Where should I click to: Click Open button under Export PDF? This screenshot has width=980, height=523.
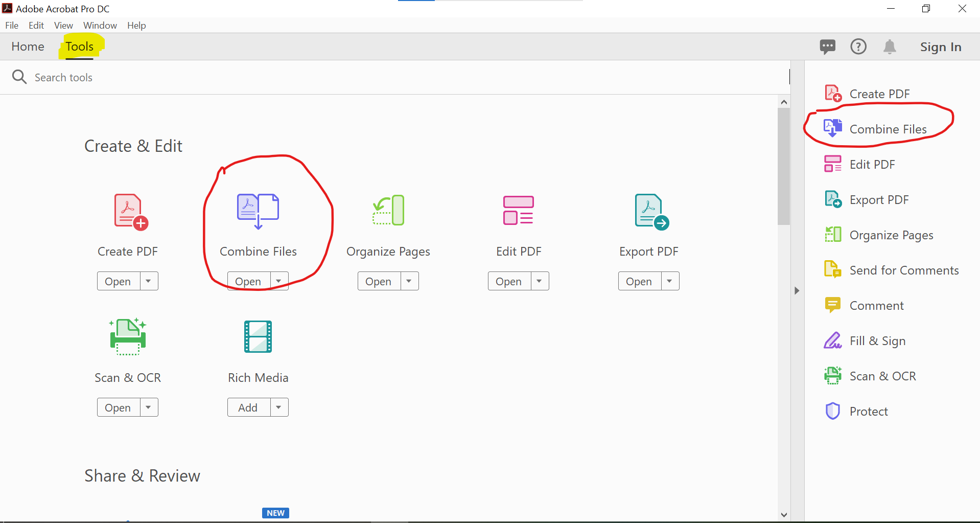pyautogui.click(x=639, y=281)
